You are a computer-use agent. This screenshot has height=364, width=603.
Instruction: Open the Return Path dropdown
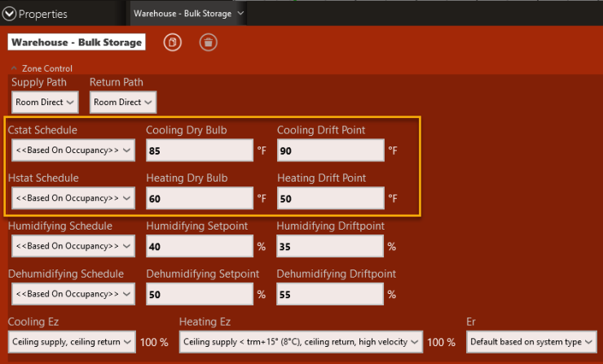pyautogui.click(x=122, y=102)
